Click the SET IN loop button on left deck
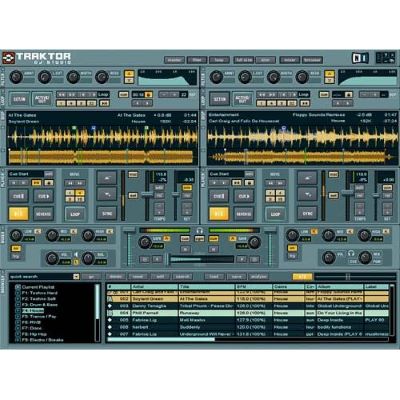 19,99
